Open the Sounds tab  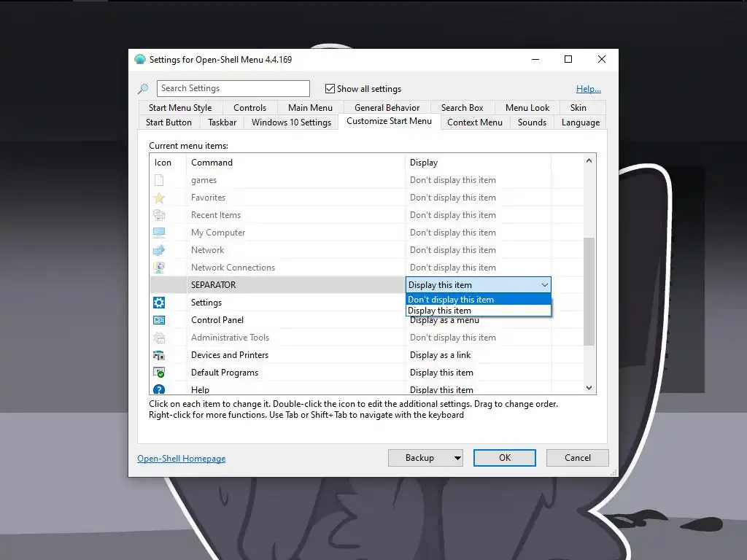pos(532,122)
